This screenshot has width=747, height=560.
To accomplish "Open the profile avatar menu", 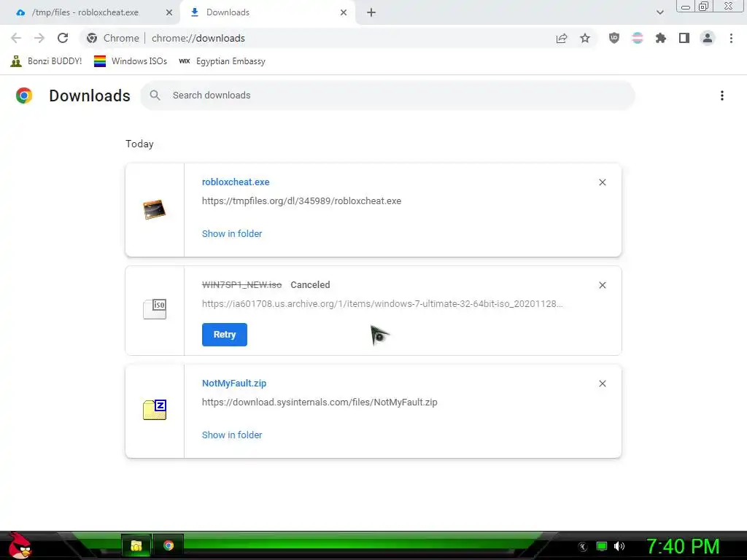I will 708,38.
